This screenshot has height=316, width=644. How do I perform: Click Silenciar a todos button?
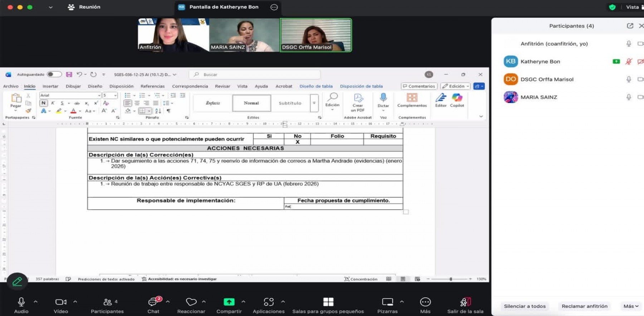(x=525, y=306)
